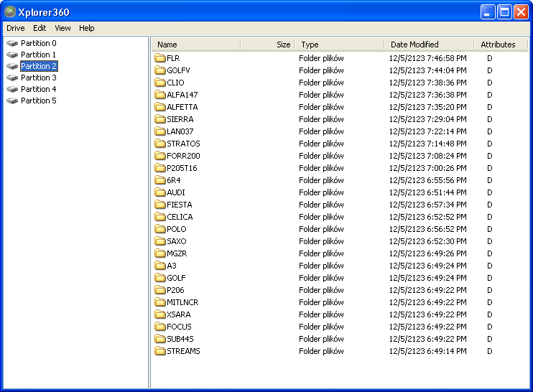The image size is (533, 392).
Task: Sort by the Name column header
Action: (x=196, y=45)
